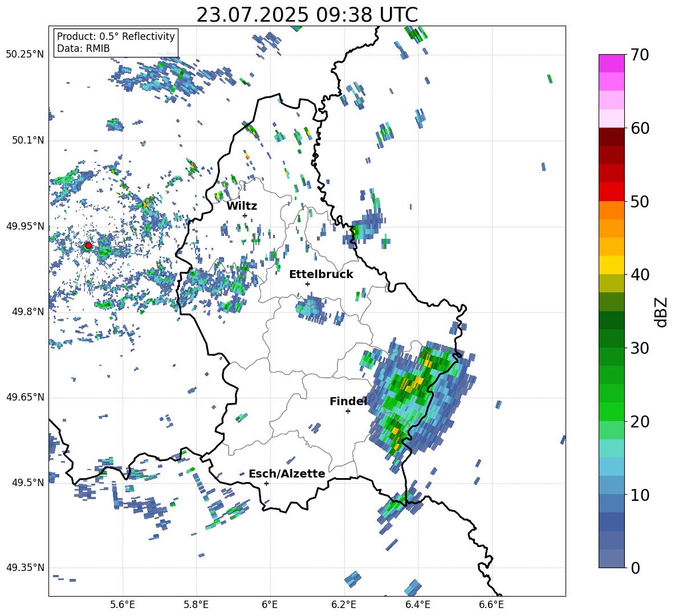
Task: Click the timestamp title 23.07.2025 09:38 UTC
Action: [307, 15]
